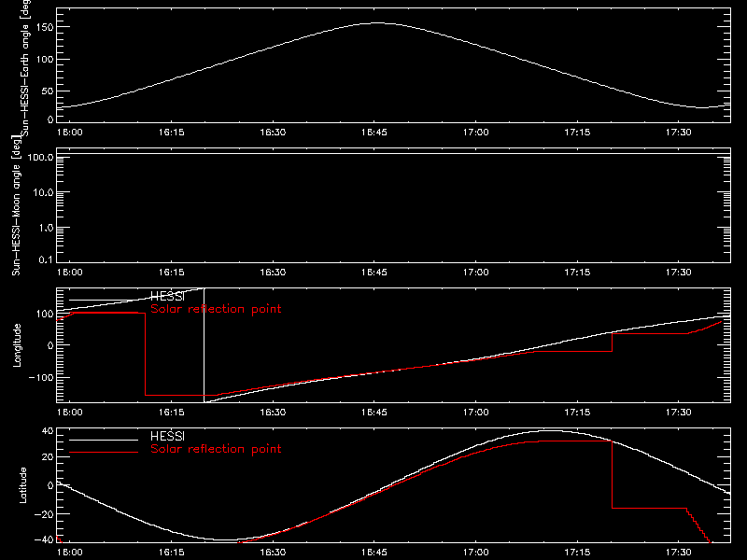Click the Sun-HESSI-Earth angle axis title
Image resolution: width=747 pixels, height=560 pixels.
click(25, 66)
